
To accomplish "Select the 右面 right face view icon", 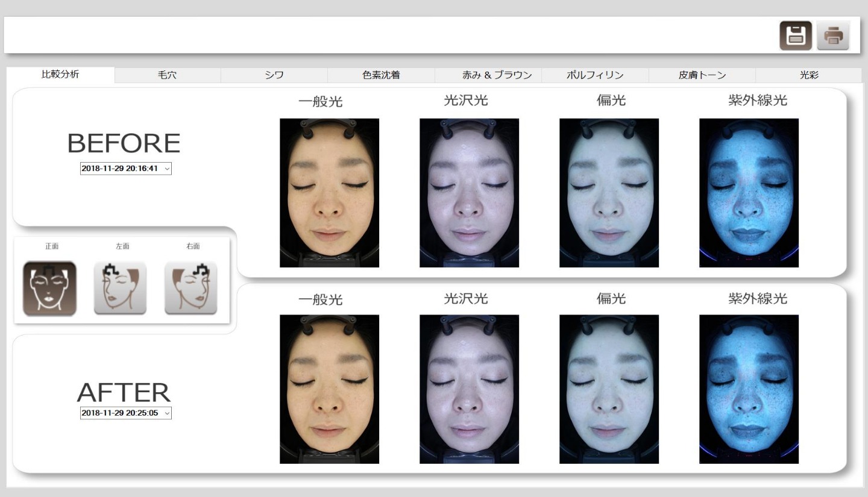I will tap(191, 288).
